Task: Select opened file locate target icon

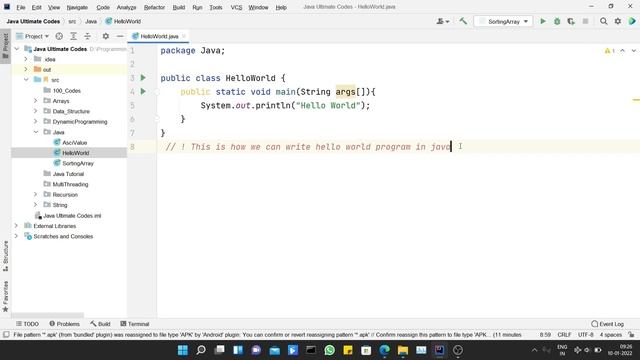Action: click(59, 36)
